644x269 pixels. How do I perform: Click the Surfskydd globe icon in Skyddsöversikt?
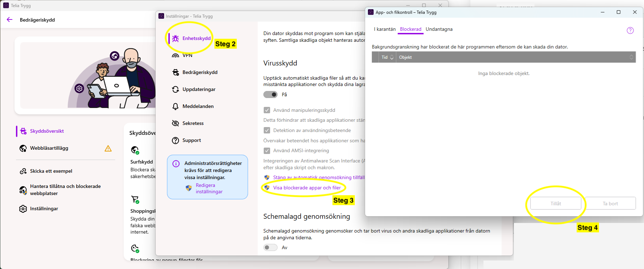click(135, 150)
